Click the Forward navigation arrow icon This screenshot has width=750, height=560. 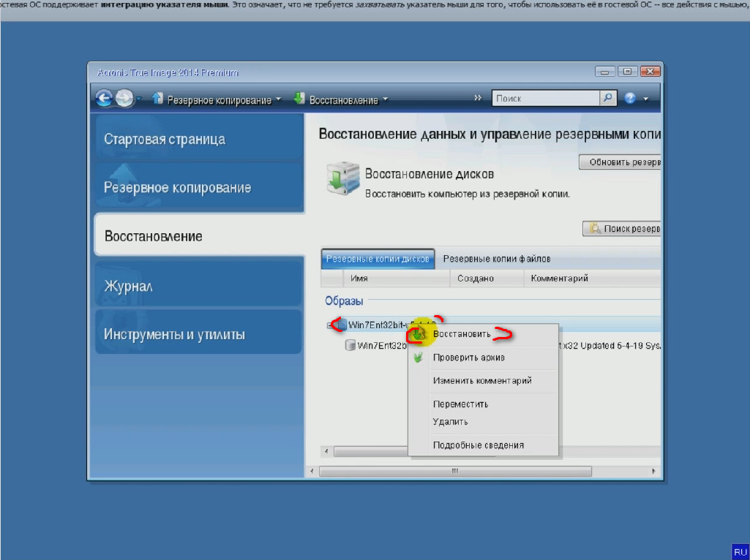pyautogui.click(x=124, y=98)
